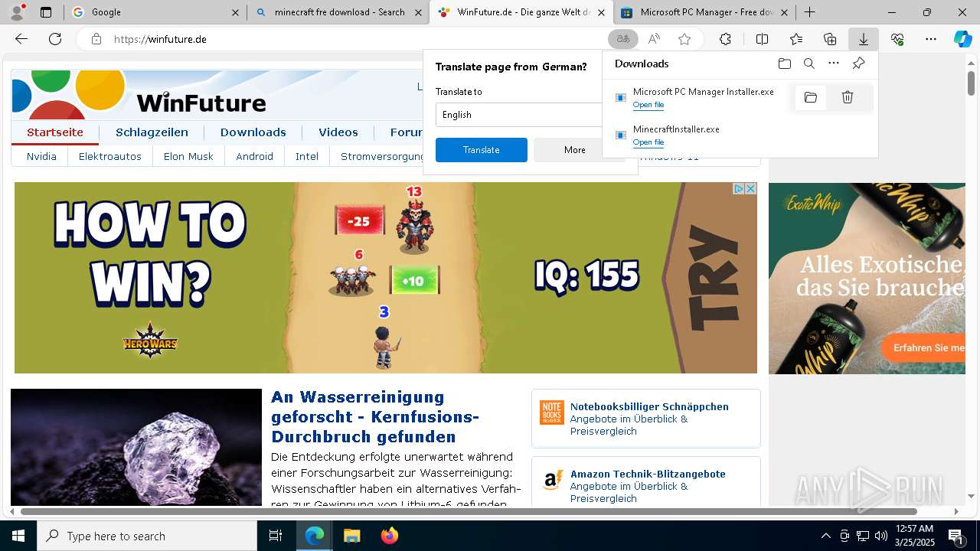Open the Nvidia topic link
The height and width of the screenshot is (551, 980).
[x=41, y=156]
